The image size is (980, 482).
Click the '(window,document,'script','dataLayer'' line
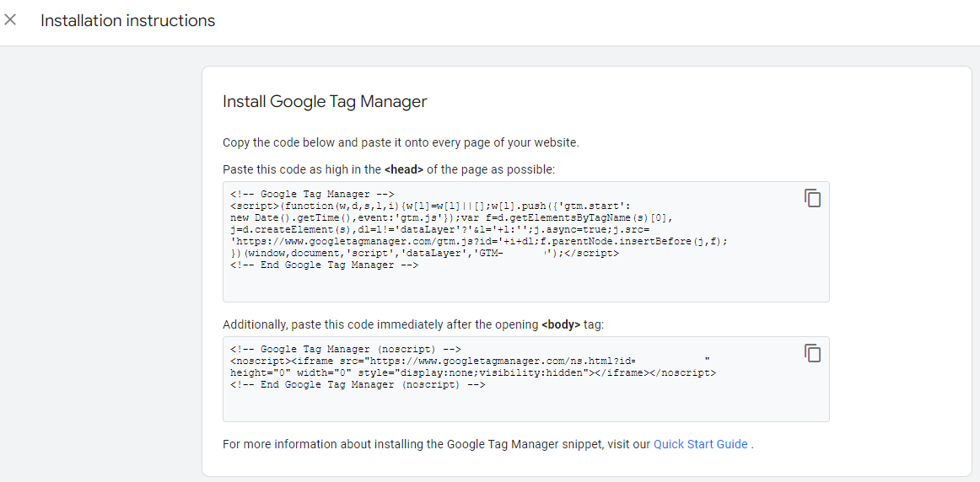click(424, 254)
